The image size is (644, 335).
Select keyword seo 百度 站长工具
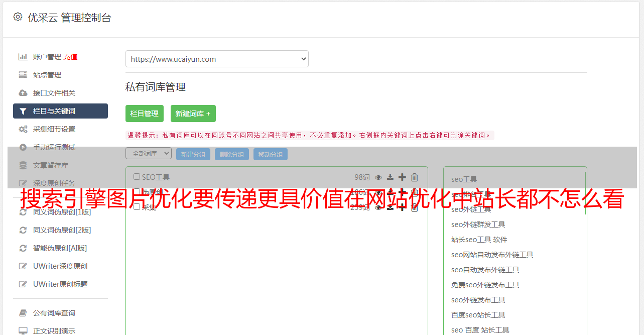pyautogui.click(x=480, y=330)
